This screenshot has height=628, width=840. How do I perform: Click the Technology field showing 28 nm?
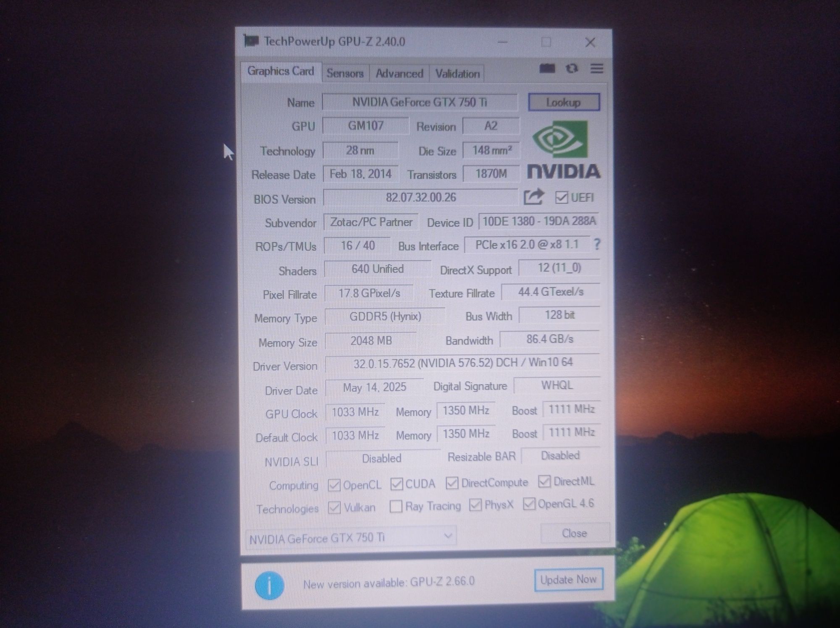(x=360, y=150)
